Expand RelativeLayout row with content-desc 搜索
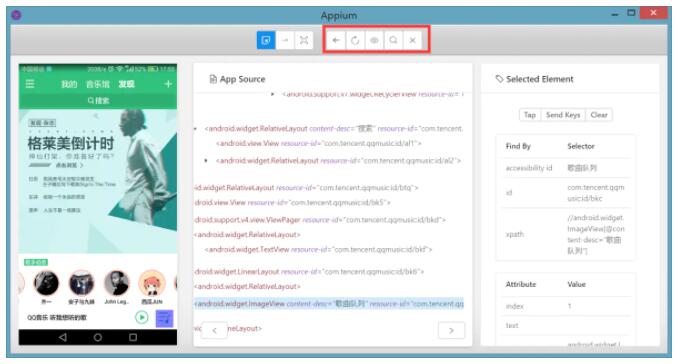Image resolution: width=677 pixels, height=364 pixels. [x=196, y=128]
